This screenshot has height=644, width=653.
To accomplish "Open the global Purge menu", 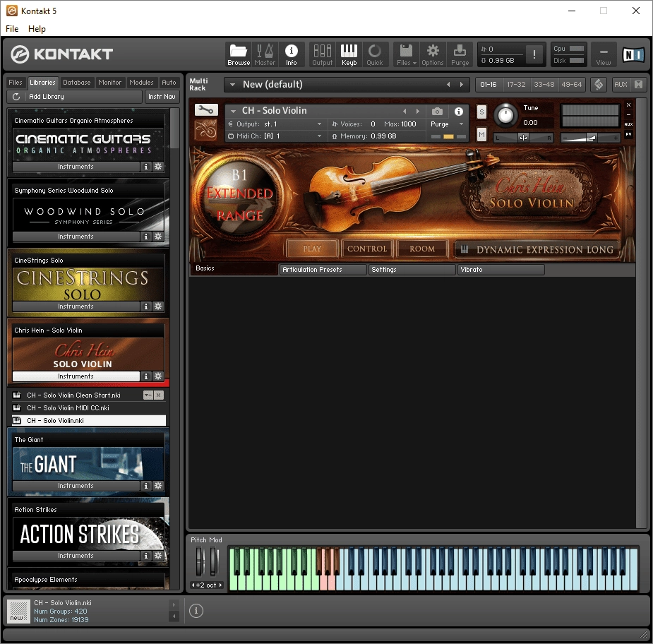I will click(460, 54).
